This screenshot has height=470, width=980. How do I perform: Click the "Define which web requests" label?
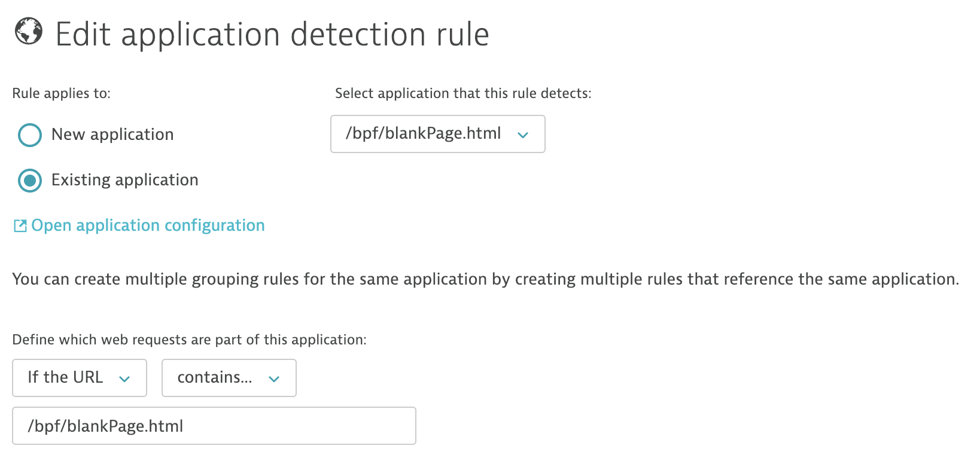click(x=189, y=340)
